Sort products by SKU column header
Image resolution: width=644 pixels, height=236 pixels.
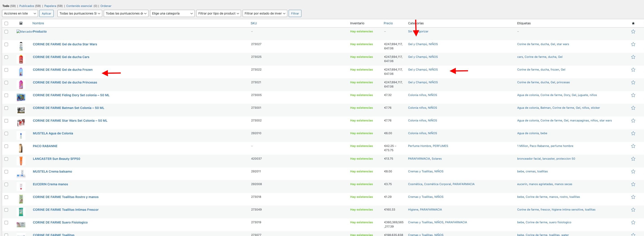(254, 23)
